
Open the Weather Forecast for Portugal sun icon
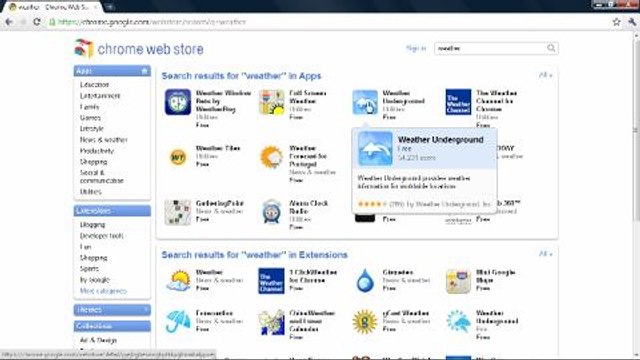(271, 157)
